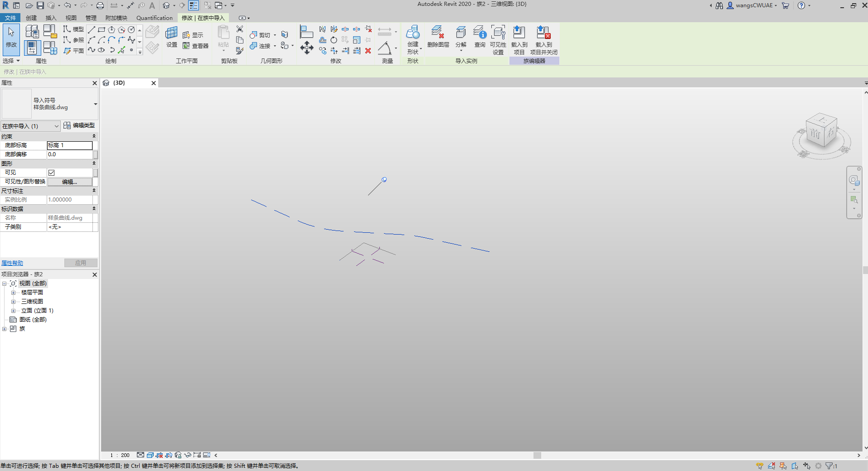Click the 1:200 scale control
The height and width of the screenshot is (471, 868).
(119, 455)
